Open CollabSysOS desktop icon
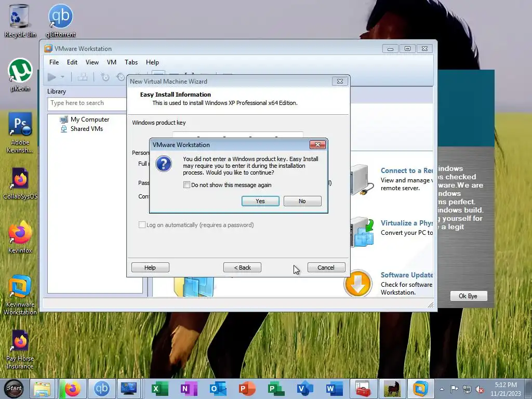The width and height of the screenshot is (532, 399). click(x=20, y=183)
